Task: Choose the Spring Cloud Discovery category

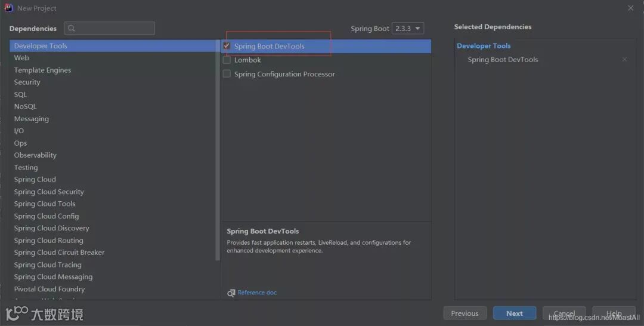Action: tap(51, 228)
